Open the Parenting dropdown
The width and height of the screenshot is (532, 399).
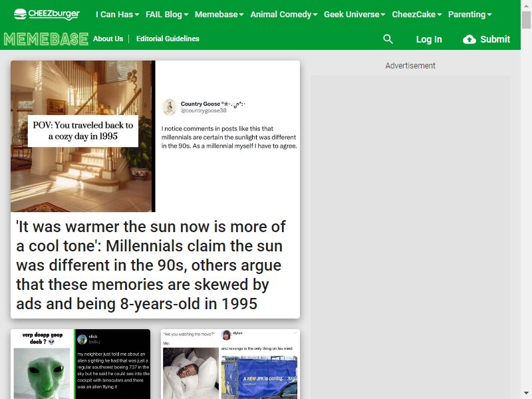(469, 14)
